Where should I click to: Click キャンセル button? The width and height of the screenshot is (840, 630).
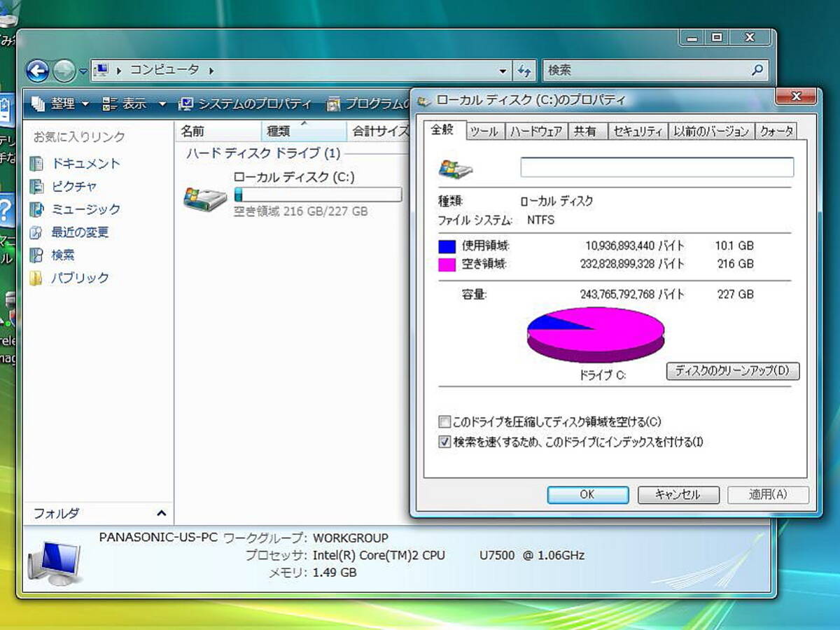tap(678, 494)
